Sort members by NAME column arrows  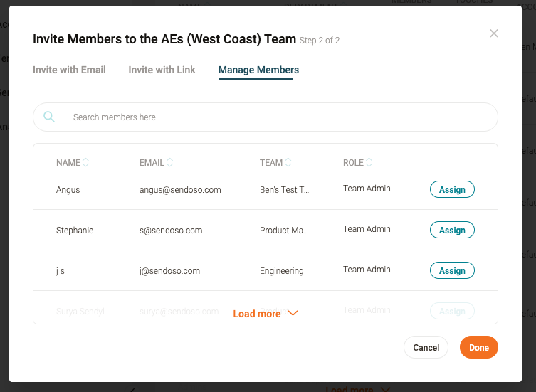point(85,162)
